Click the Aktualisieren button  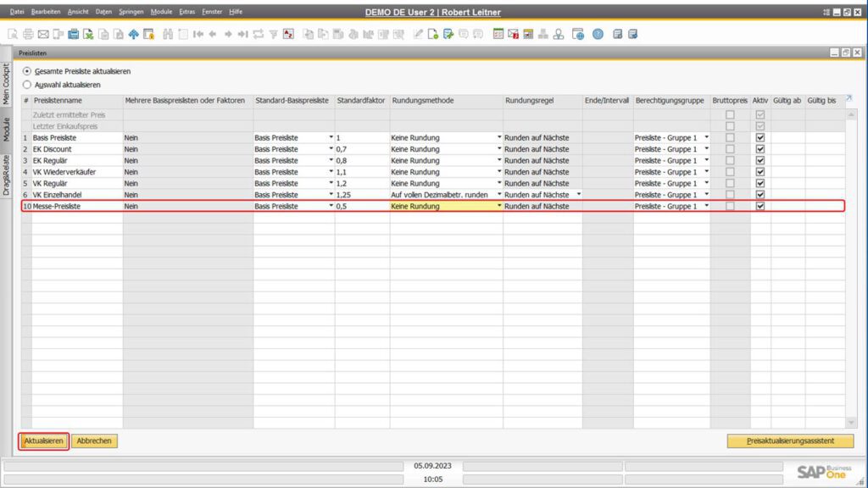pyautogui.click(x=44, y=441)
